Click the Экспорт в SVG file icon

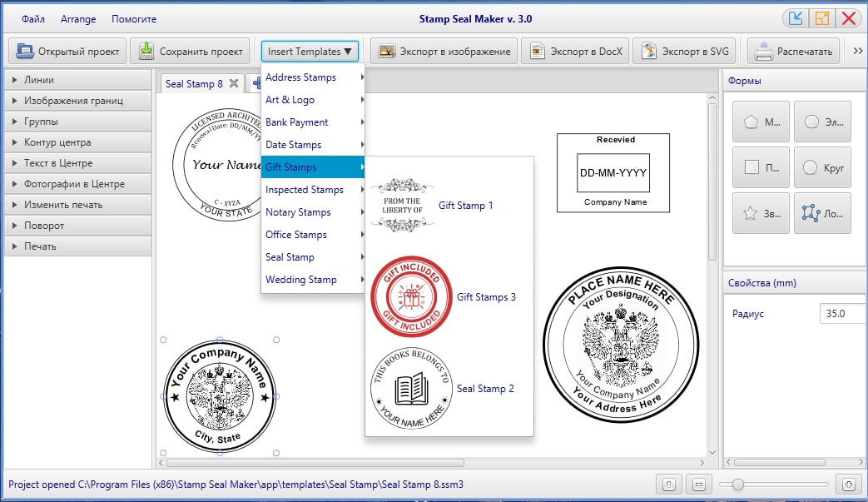649,51
